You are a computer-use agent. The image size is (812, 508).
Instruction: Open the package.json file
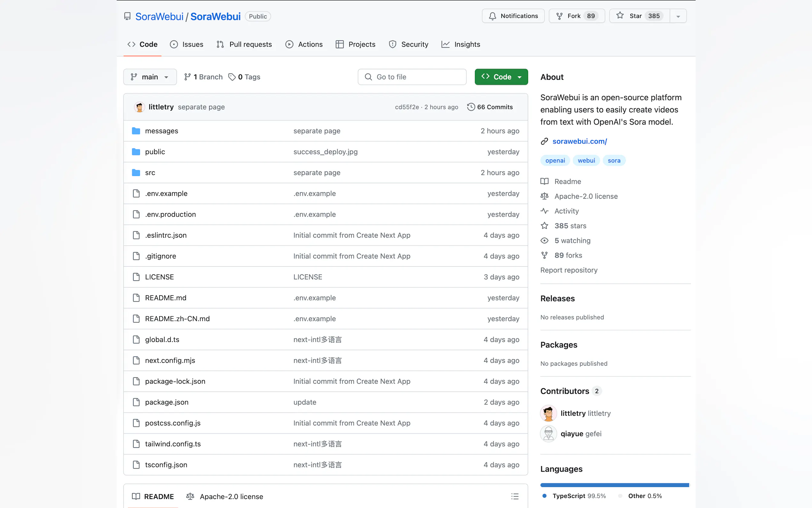167,402
